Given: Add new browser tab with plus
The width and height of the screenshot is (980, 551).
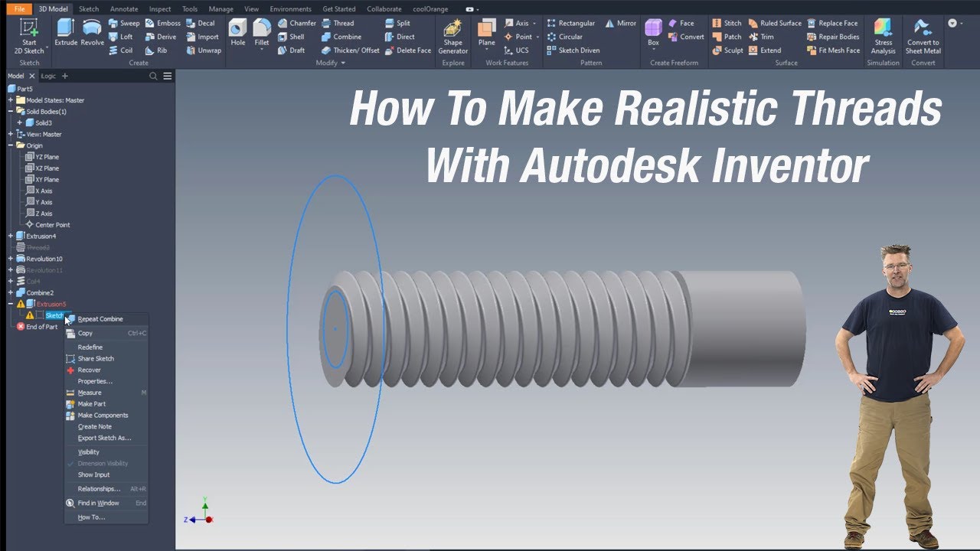Looking at the screenshot, I should 65,76.
